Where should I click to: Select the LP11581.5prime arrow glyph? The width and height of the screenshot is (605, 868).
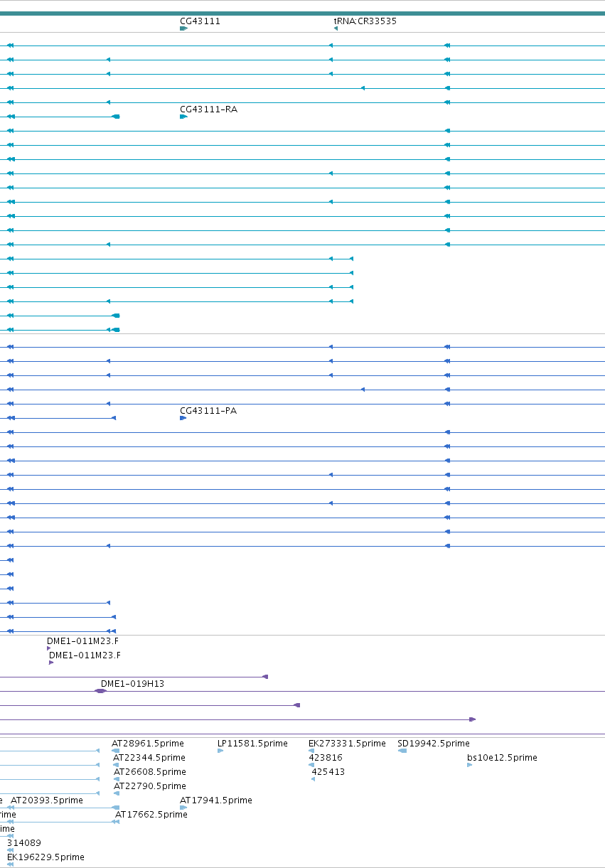220,751
